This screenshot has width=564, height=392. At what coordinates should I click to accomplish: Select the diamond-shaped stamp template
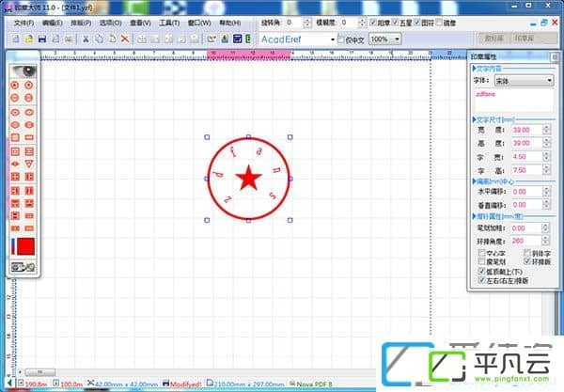(x=15, y=164)
